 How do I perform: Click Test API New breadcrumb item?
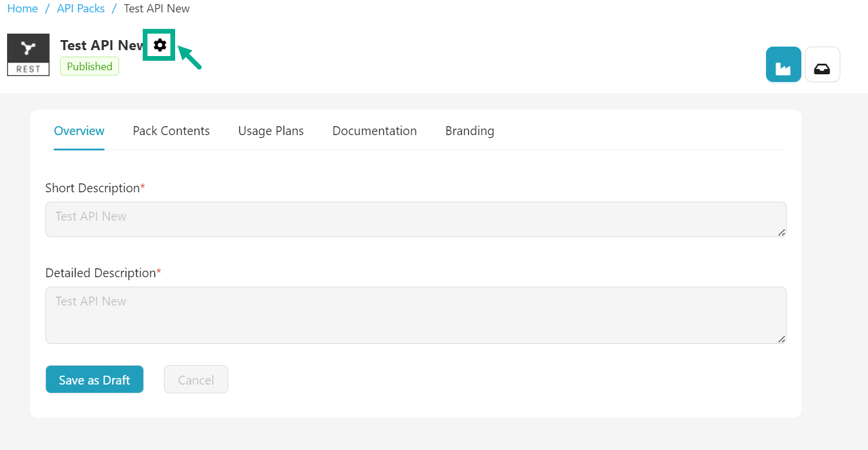coord(157,9)
